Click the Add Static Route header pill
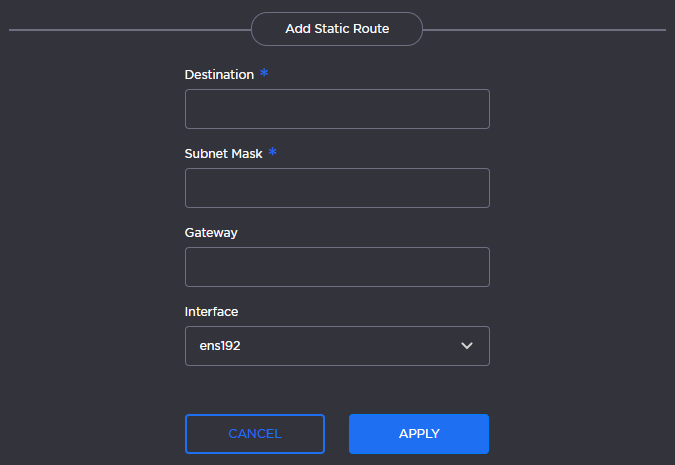The height and width of the screenshot is (465, 675). pyautogui.click(x=337, y=29)
